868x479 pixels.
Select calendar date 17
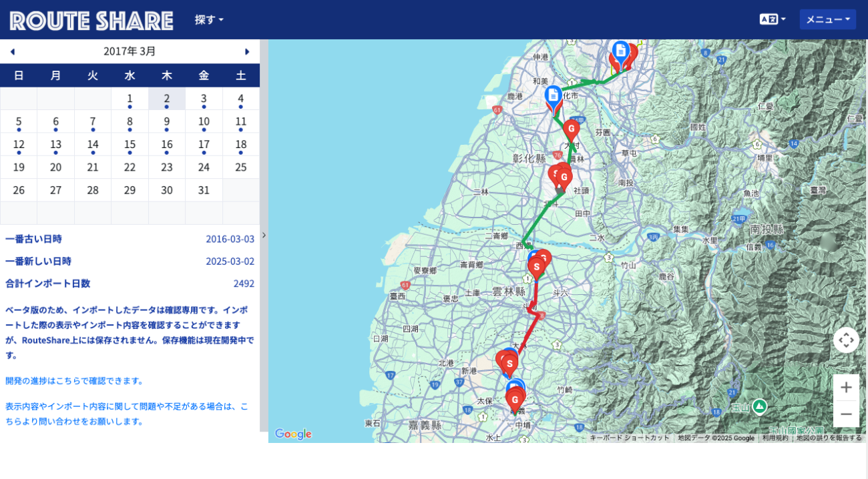coord(204,144)
